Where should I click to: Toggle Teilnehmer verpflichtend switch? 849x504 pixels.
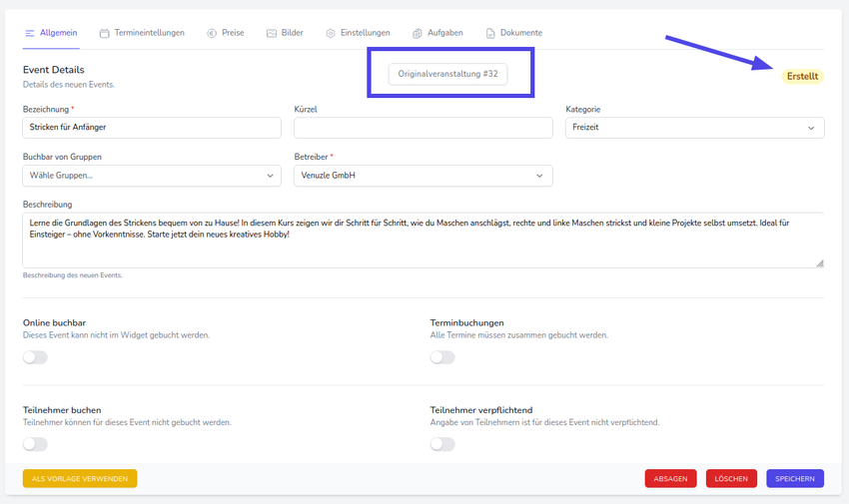pyautogui.click(x=442, y=444)
